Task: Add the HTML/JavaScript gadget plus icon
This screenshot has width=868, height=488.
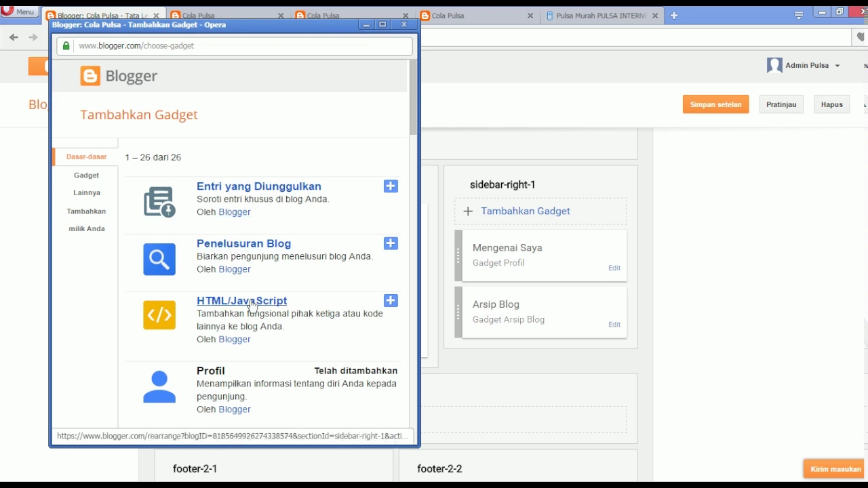Action: 391,301
